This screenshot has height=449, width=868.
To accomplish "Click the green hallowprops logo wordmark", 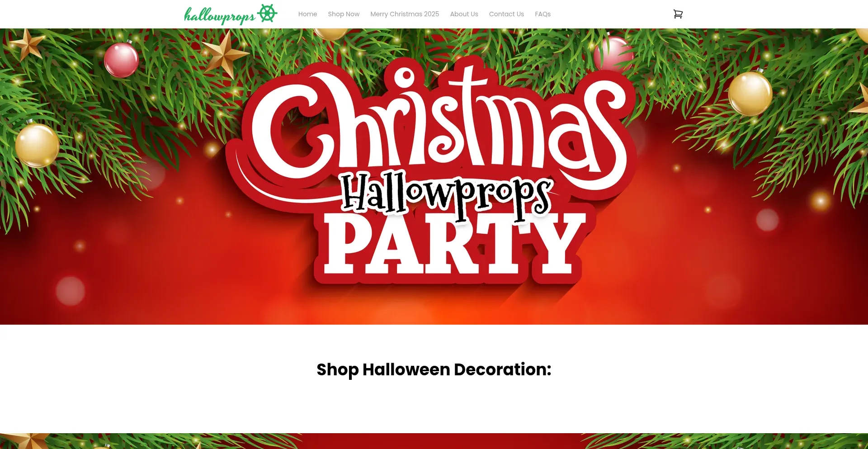I will (x=220, y=16).
